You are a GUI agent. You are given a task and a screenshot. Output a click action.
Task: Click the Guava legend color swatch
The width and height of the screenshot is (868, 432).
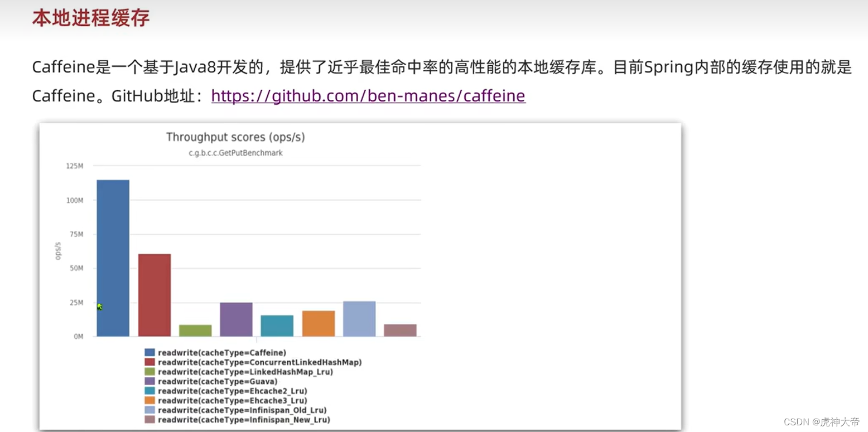(150, 381)
